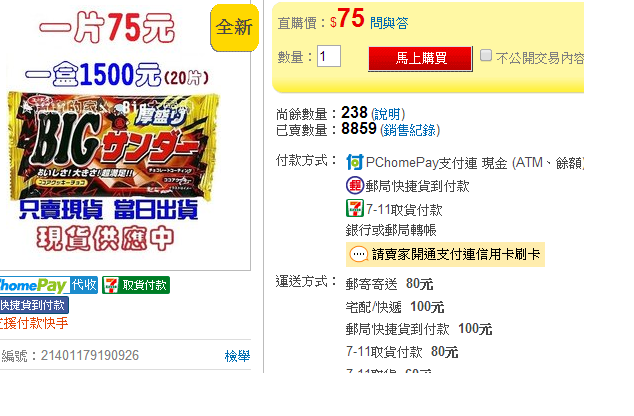The image size is (634, 416).
Task: Click the PChomePay 代收 badge under product image
Action: pos(49,285)
